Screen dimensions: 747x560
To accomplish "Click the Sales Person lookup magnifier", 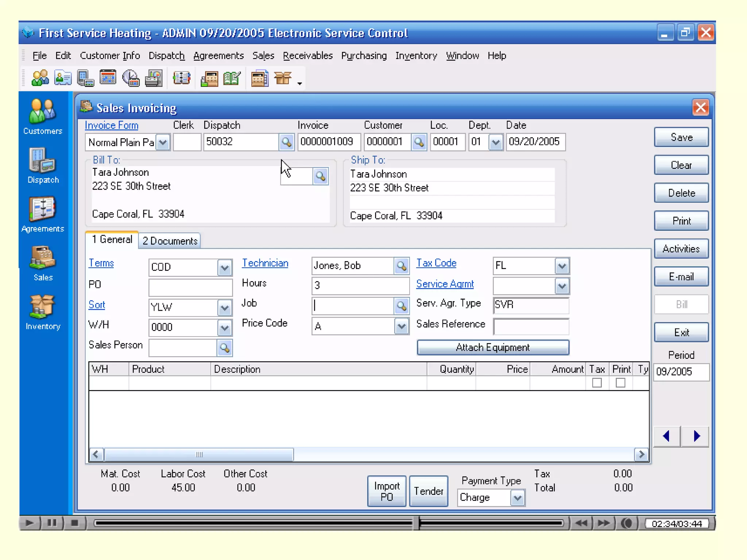I will point(225,348).
